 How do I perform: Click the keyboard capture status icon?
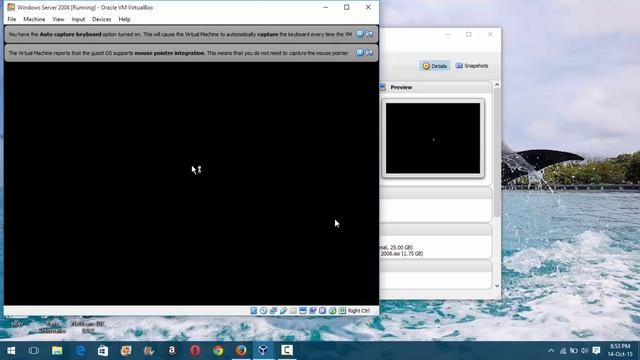(x=342, y=311)
